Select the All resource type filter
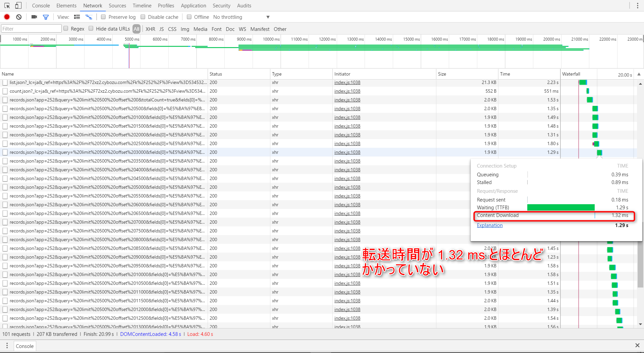The height and width of the screenshot is (353, 644). [x=137, y=29]
